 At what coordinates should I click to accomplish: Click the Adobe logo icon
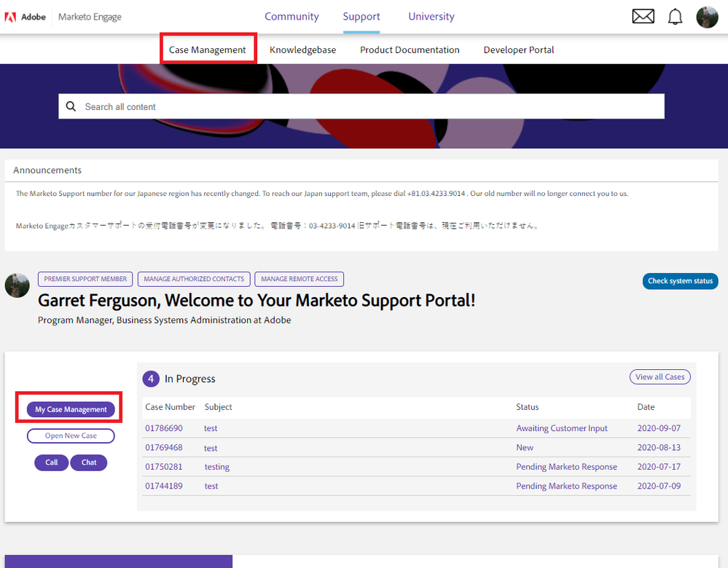tap(10, 17)
